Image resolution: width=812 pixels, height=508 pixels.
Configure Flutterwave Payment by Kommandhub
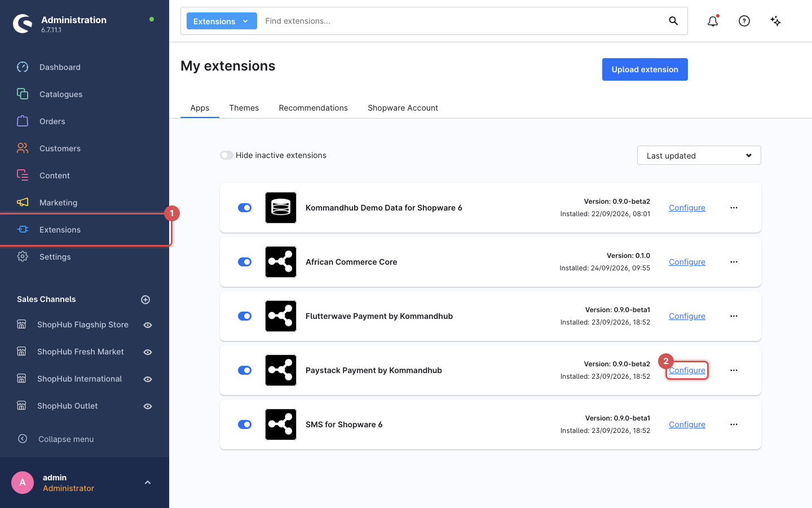click(x=687, y=316)
